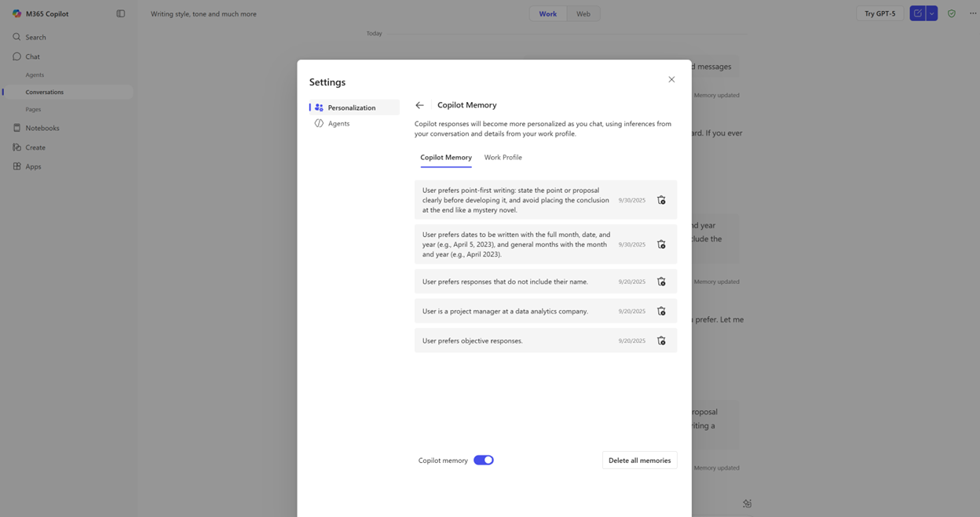Image resolution: width=980 pixels, height=517 pixels.
Task: Delete the project manager memory entry
Action: tap(661, 311)
